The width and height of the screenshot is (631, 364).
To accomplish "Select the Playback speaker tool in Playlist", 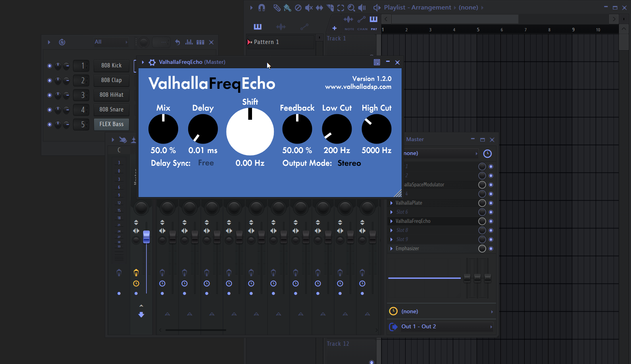I will point(362,8).
